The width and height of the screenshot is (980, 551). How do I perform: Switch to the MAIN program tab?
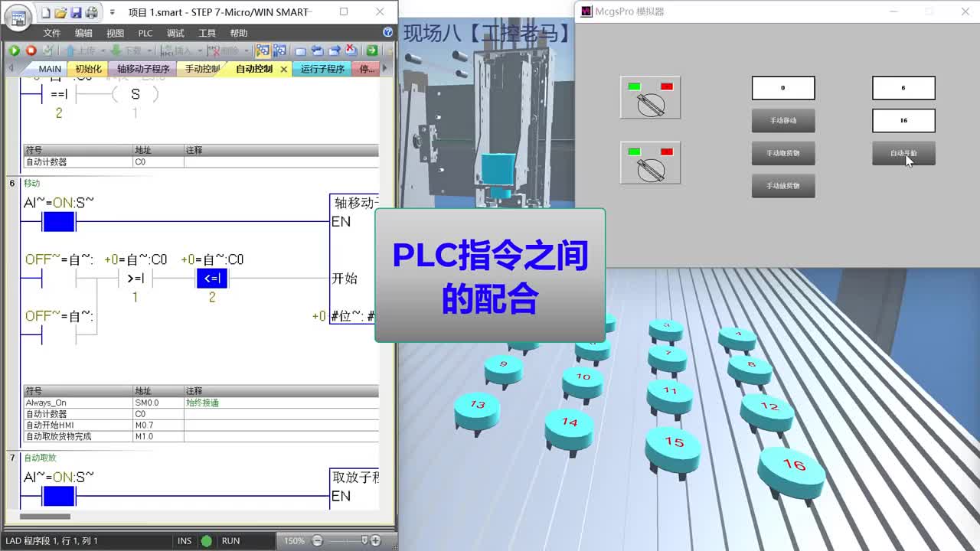(x=50, y=69)
